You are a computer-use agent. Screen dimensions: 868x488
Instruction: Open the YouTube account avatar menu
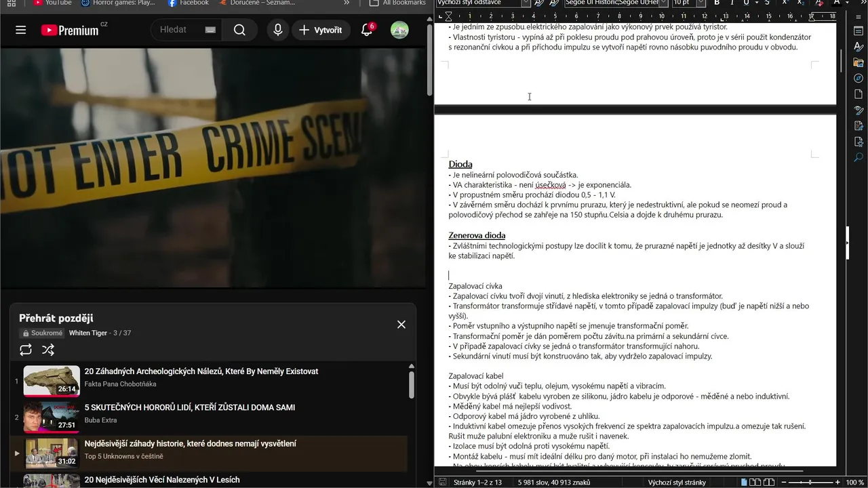(399, 30)
